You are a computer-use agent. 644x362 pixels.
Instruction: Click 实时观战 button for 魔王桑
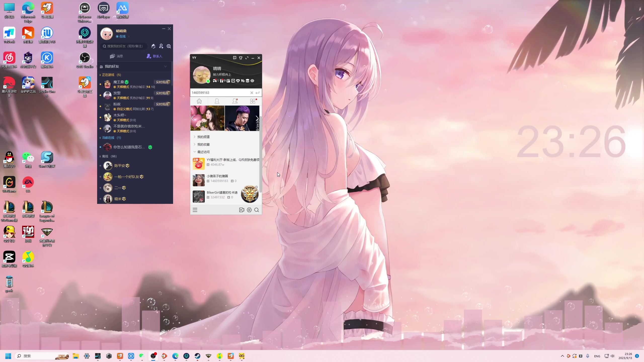(x=162, y=82)
